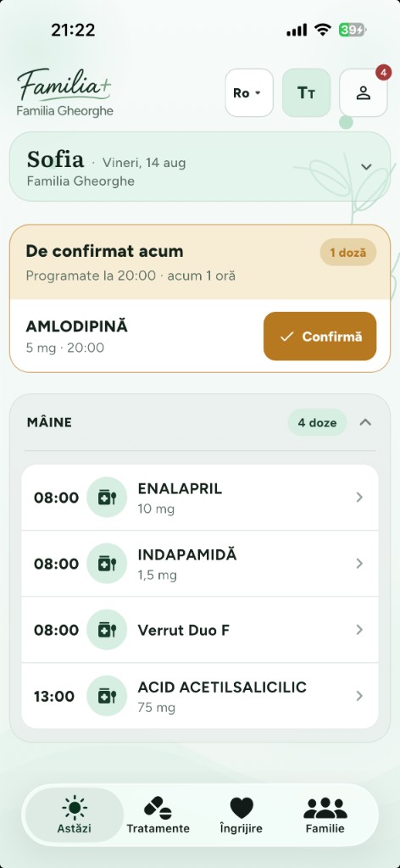Open the 13:00 ACID ACETILSALICILIC row
400x868 pixels.
pos(200,696)
